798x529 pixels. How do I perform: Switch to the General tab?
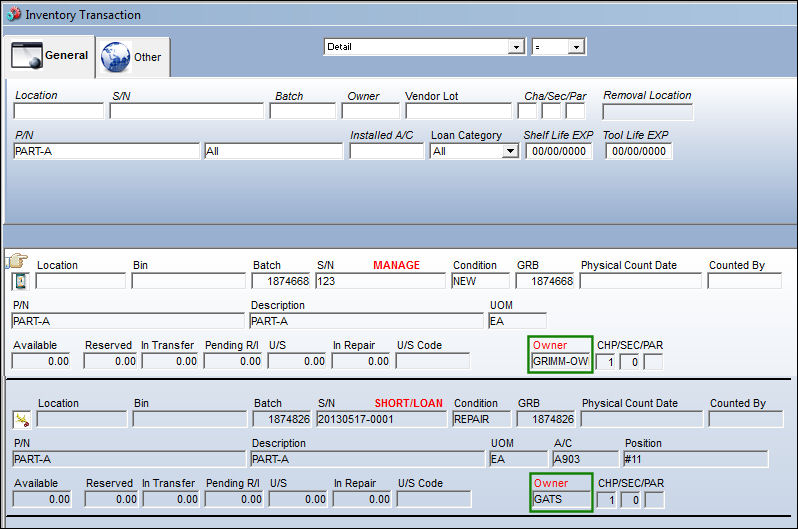point(49,56)
